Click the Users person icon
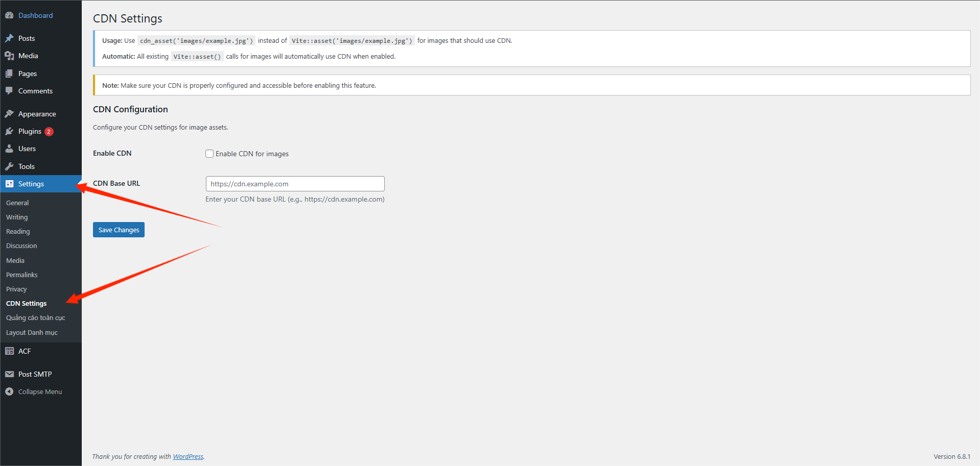Image resolution: width=980 pixels, height=466 pixels. coord(9,149)
